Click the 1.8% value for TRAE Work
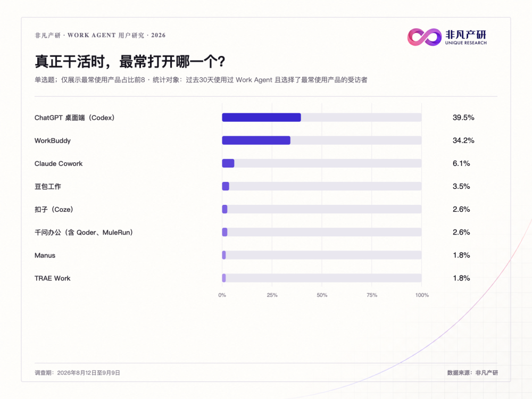The image size is (532, 399). (x=461, y=278)
